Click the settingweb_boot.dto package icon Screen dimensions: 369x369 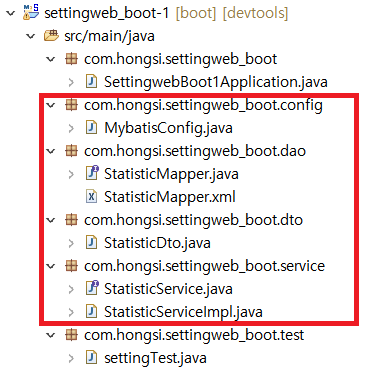[71, 220]
